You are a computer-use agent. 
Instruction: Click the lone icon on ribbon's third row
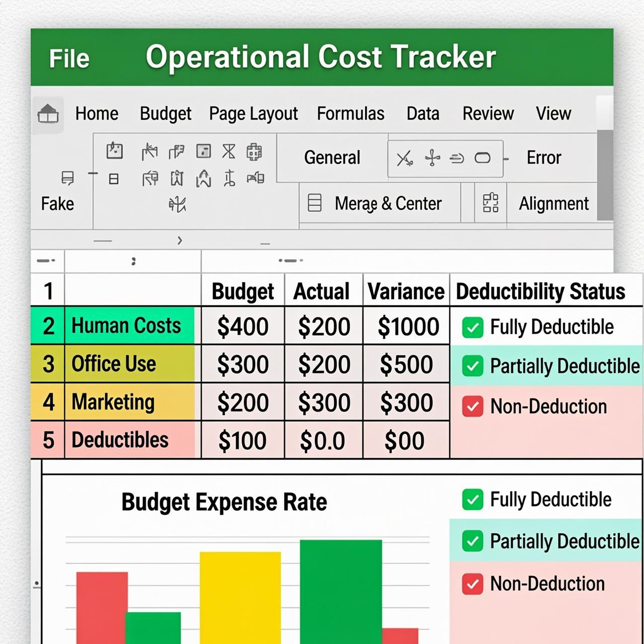pyautogui.click(x=177, y=204)
